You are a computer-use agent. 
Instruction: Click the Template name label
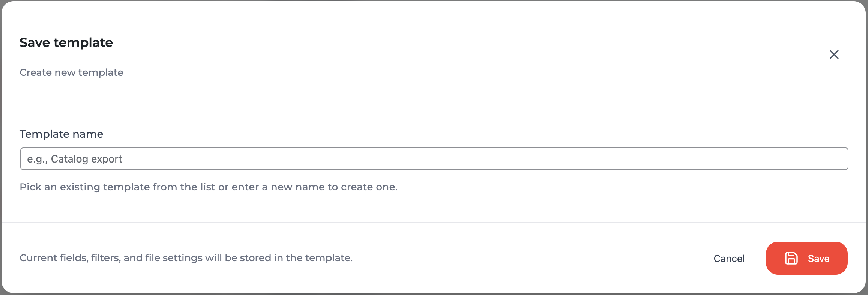[x=61, y=134]
